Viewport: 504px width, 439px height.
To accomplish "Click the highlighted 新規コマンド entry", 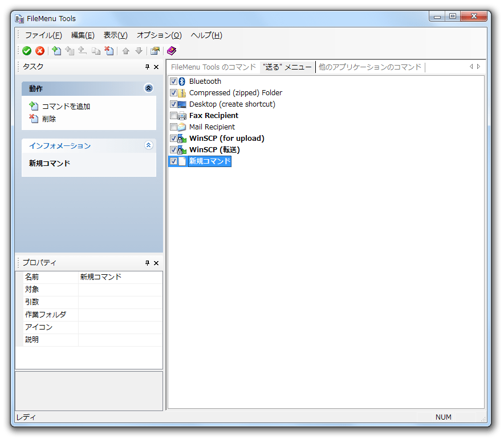I will pos(210,161).
